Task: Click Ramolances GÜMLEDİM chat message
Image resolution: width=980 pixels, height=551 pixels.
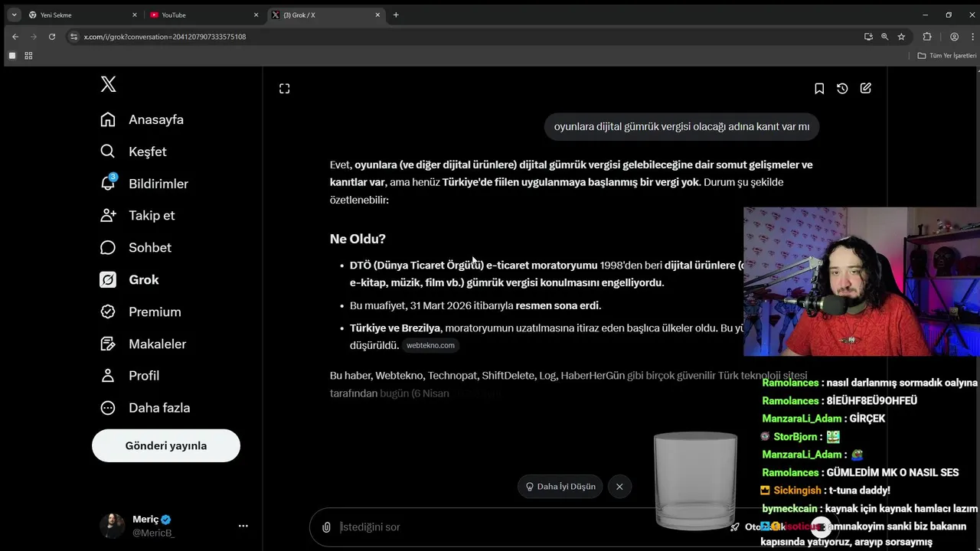Action: coord(861,472)
